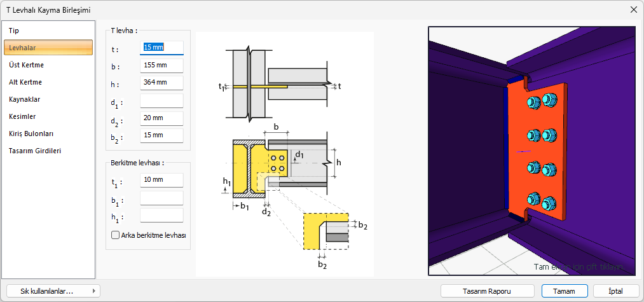The image size is (644, 302).
Task: Select the Levhalar section
Action: point(48,48)
